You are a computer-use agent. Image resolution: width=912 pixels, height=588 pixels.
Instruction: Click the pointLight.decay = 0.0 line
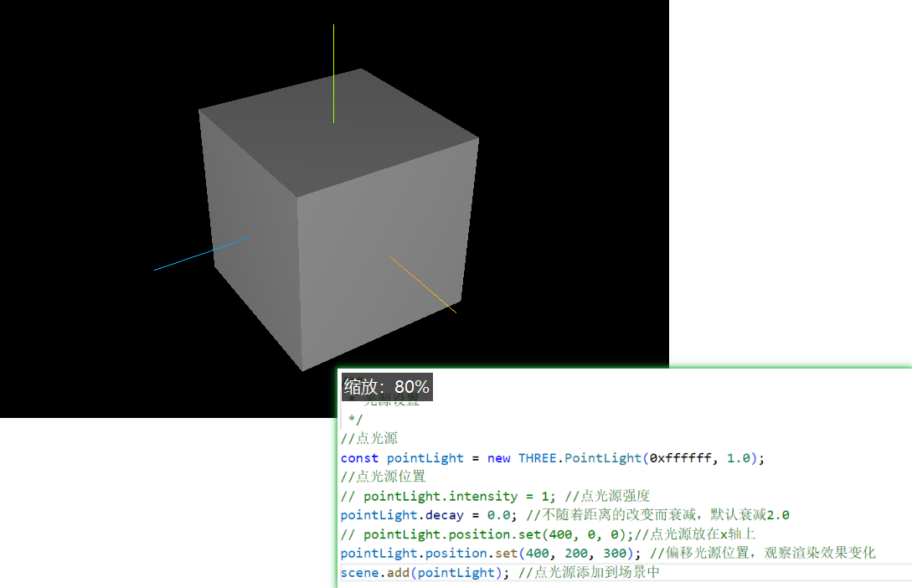pos(564,515)
